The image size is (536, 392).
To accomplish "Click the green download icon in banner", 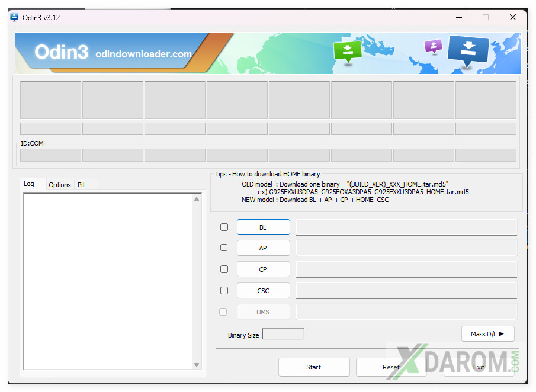I will tap(347, 50).
